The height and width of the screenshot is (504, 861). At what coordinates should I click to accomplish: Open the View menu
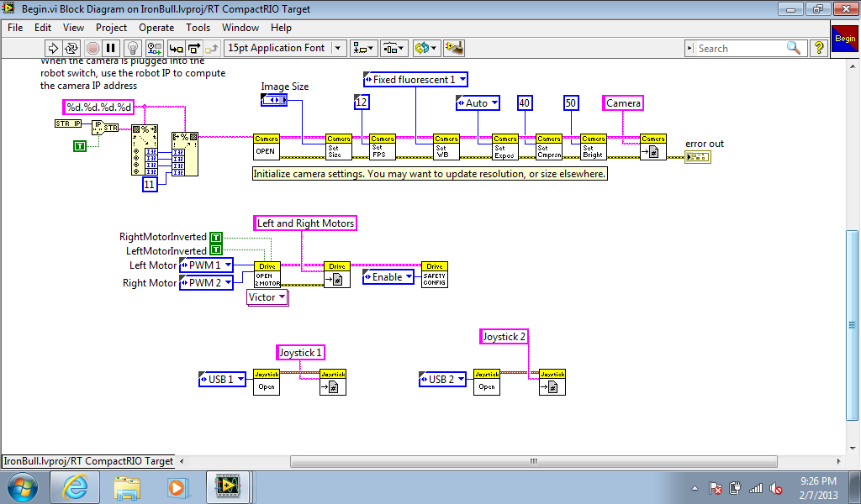[74, 28]
